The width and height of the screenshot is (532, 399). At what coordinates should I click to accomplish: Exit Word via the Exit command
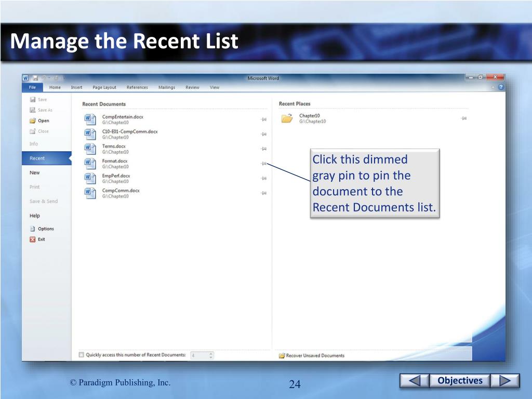37,239
